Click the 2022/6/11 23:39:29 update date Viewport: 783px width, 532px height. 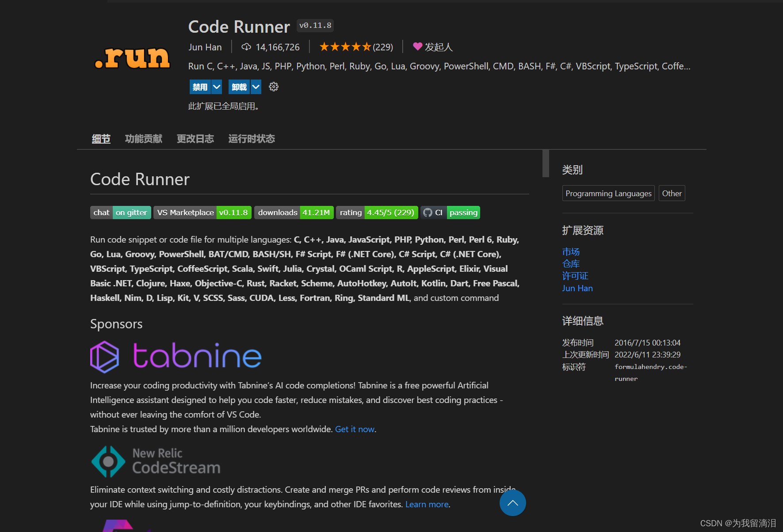point(647,355)
